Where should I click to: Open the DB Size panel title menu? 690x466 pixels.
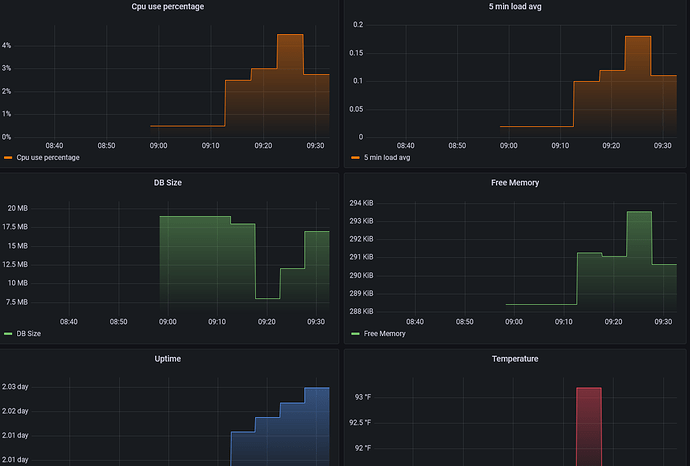click(167, 183)
